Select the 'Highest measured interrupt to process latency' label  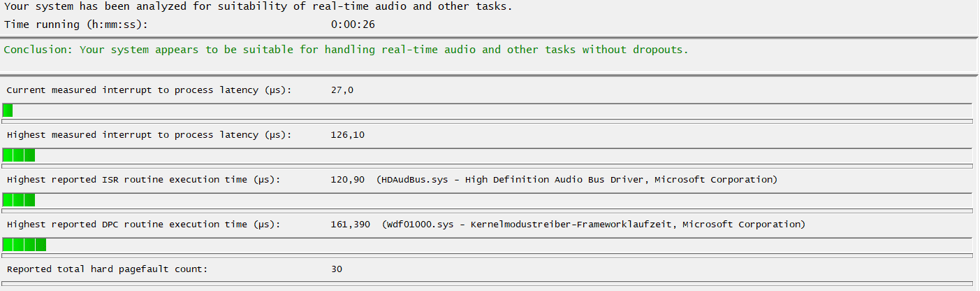click(149, 135)
